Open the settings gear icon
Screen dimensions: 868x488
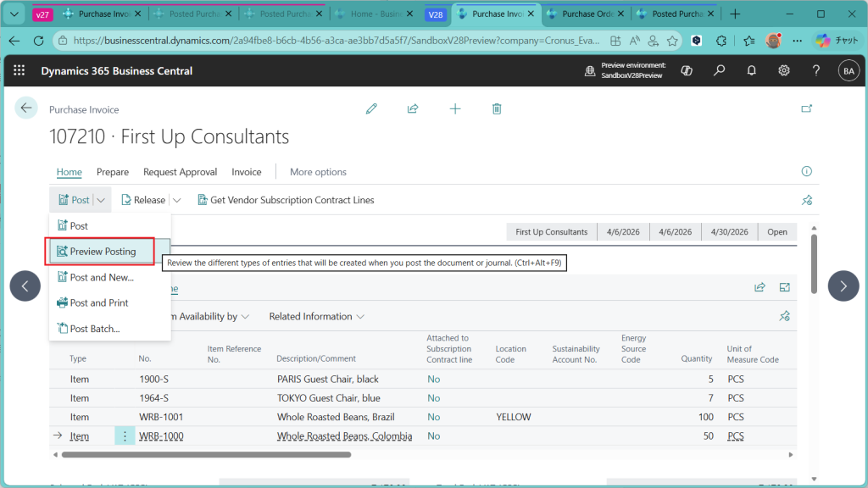(x=784, y=71)
